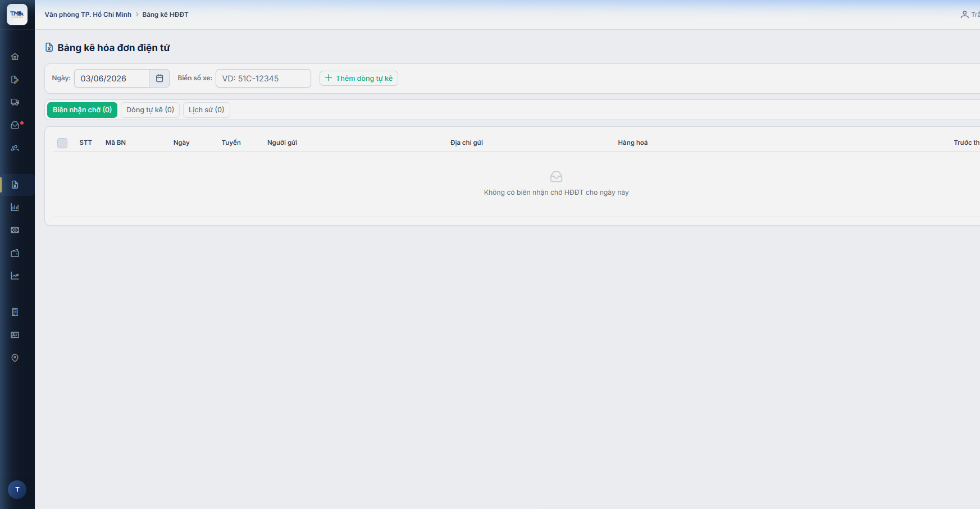Image resolution: width=980 pixels, height=509 pixels.
Task: Click the TM Express logo
Action: (x=17, y=15)
